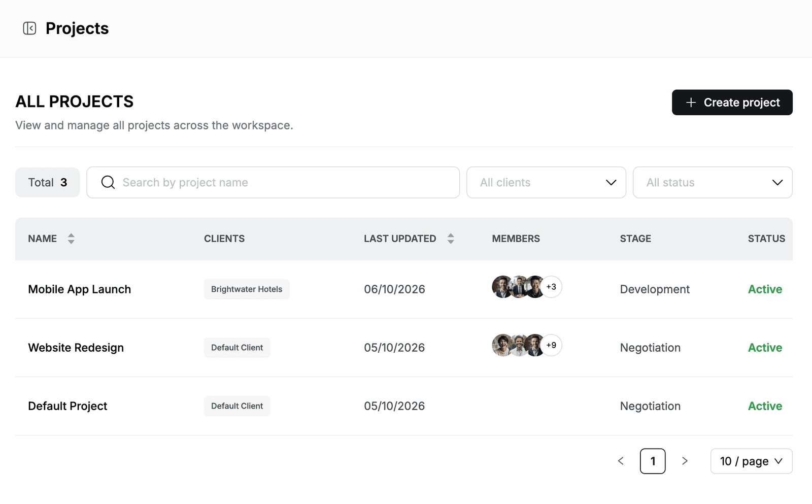
Task: Click the 06/10/2026 date cell
Action: coord(394,289)
